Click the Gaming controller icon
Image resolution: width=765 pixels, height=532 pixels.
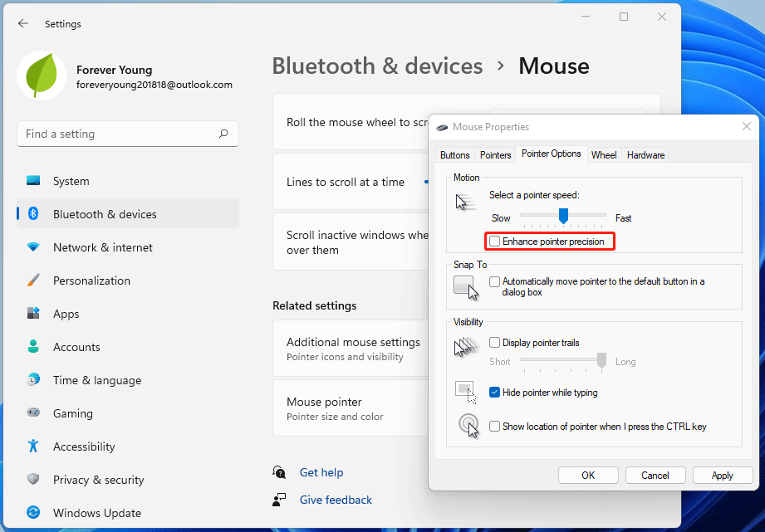[x=33, y=413]
